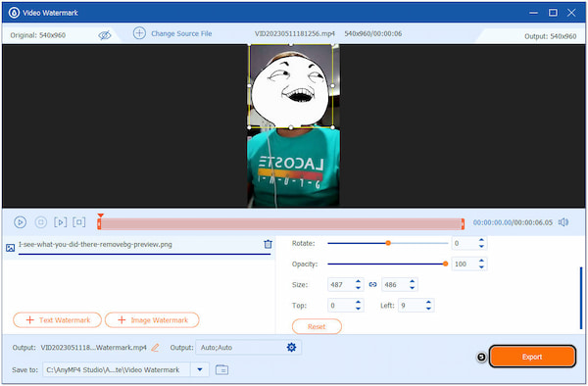Add a Text Watermark
This screenshot has width=588, height=386.
click(x=58, y=320)
